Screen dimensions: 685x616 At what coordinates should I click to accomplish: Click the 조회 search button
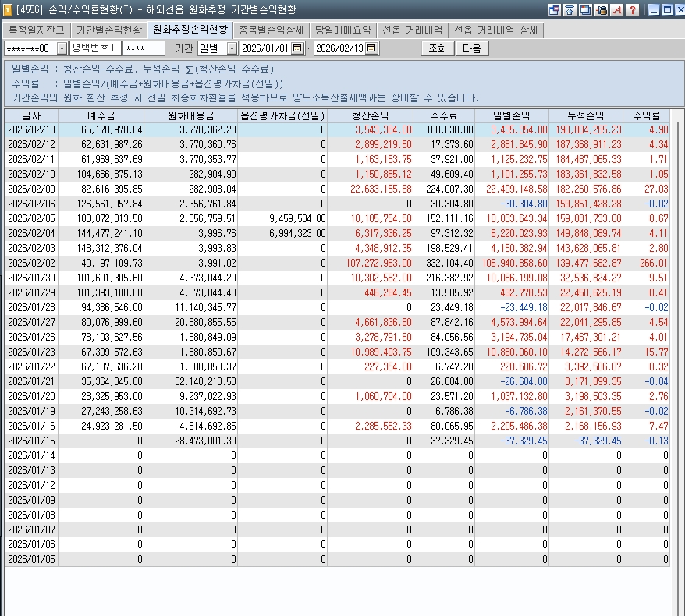click(438, 48)
